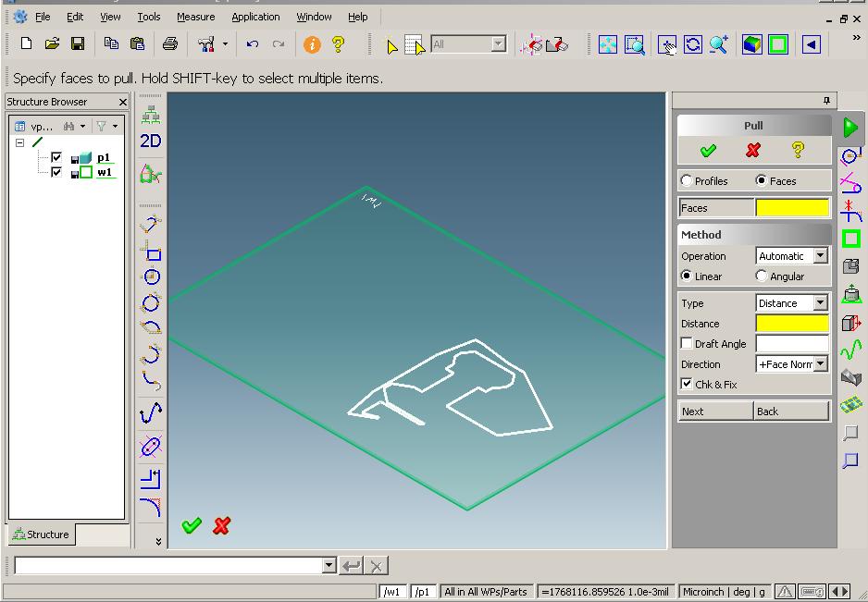Select the Angular radio option
Image resolution: width=868 pixels, height=602 pixels.
click(x=762, y=276)
